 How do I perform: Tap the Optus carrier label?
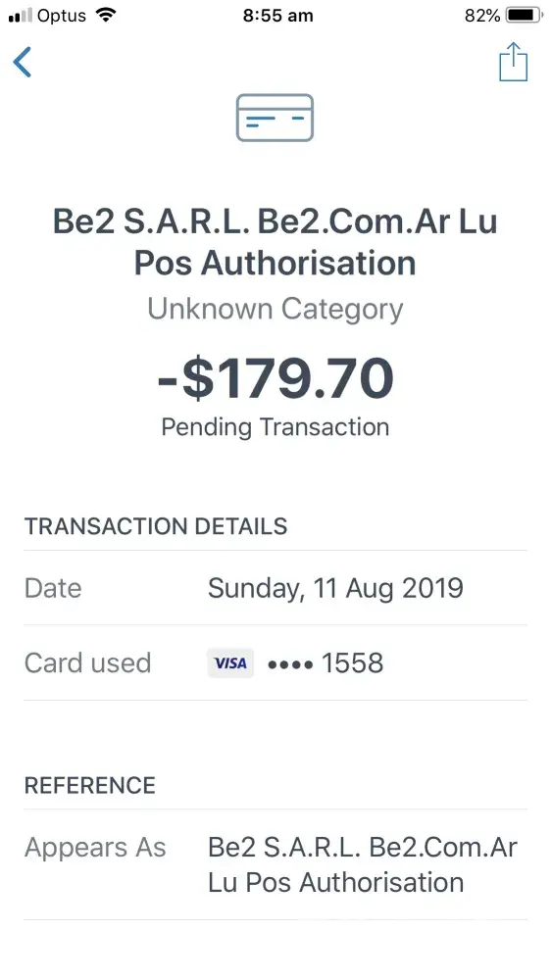tap(62, 16)
